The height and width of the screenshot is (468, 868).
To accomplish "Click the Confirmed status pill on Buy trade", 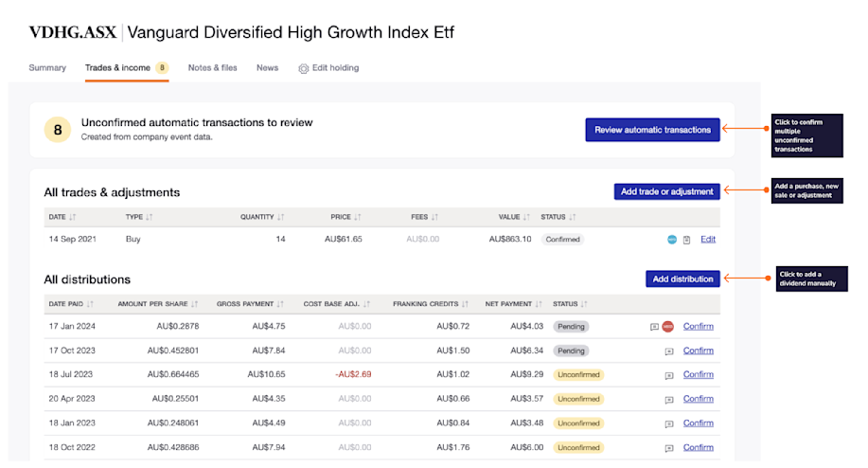I will [x=562, y=240].
